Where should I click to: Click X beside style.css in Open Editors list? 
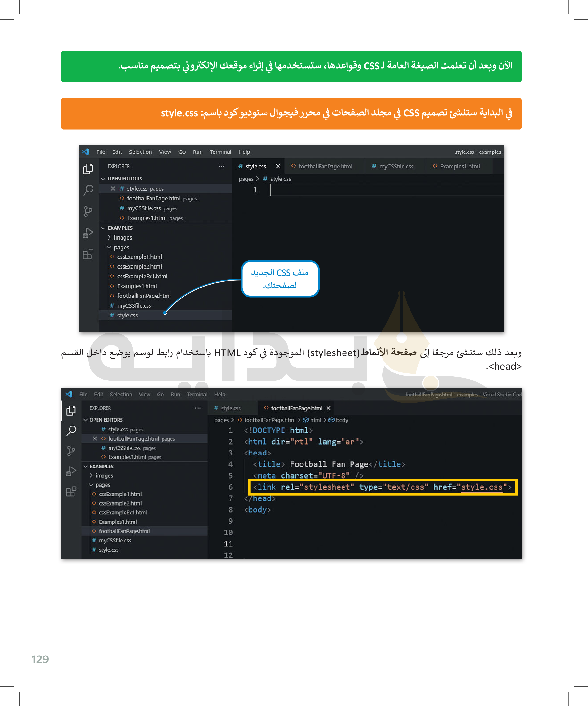113,189
